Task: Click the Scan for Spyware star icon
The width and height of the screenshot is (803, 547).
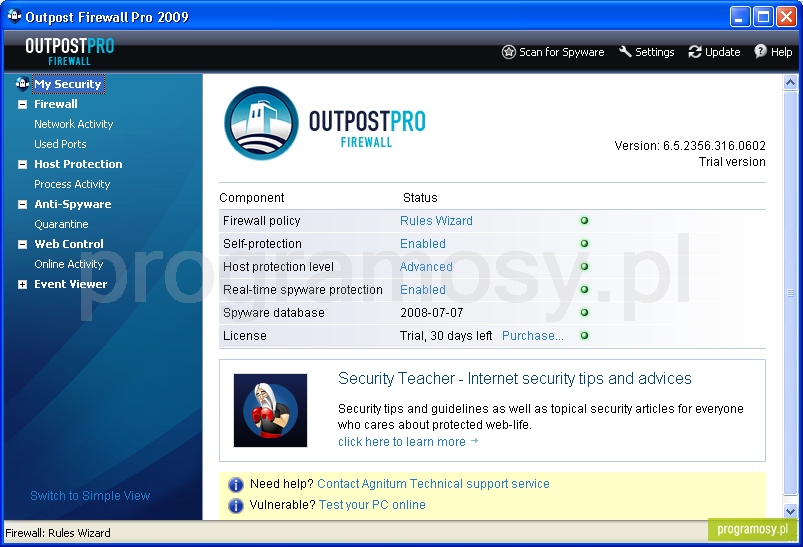Action: coord(509,52)
